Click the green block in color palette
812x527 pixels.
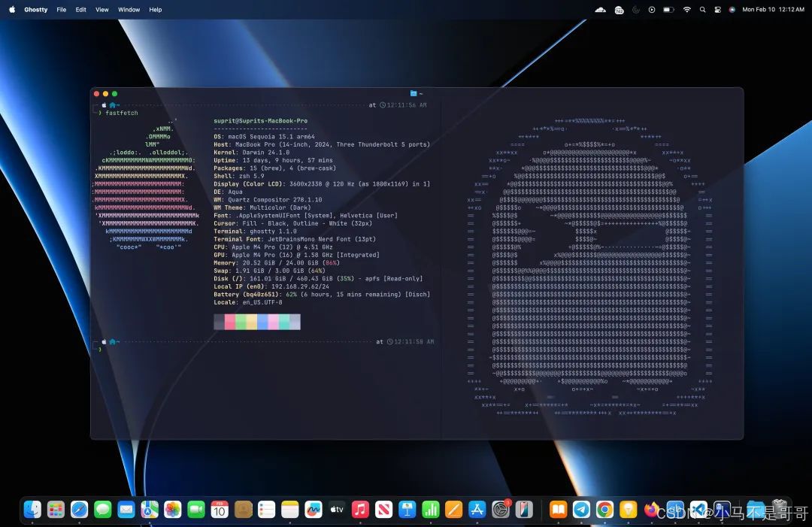241,322
